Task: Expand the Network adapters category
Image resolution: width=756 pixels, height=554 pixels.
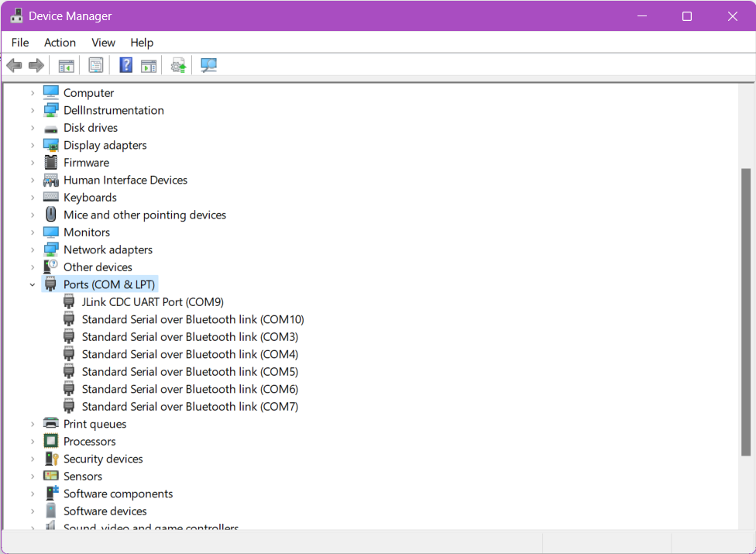Action: (x=32, y=249)
